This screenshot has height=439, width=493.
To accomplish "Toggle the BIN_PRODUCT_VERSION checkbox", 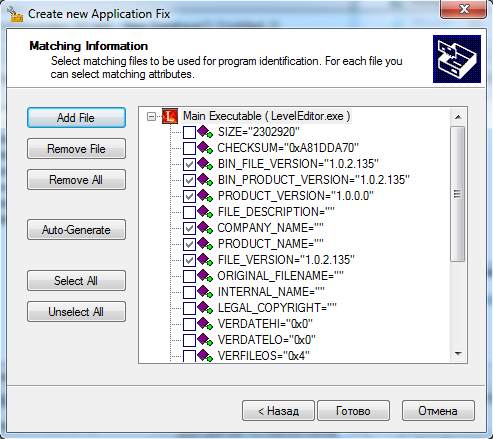I will click(189, 180).
